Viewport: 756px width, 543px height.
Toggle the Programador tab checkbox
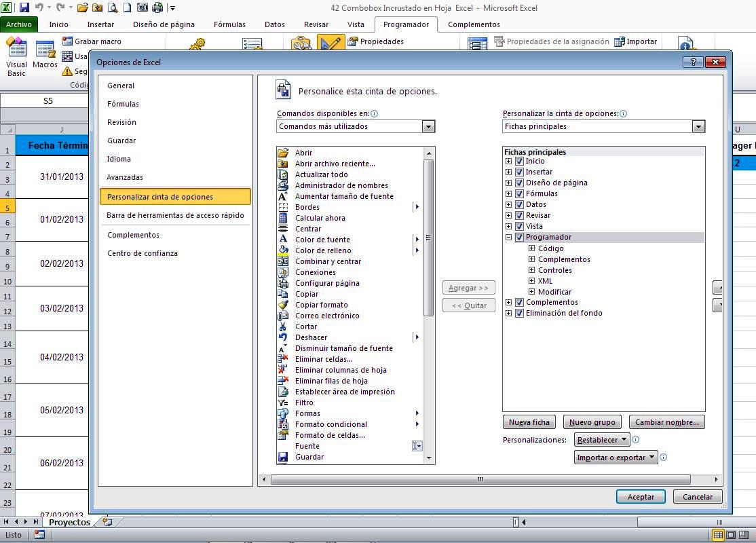519,237
